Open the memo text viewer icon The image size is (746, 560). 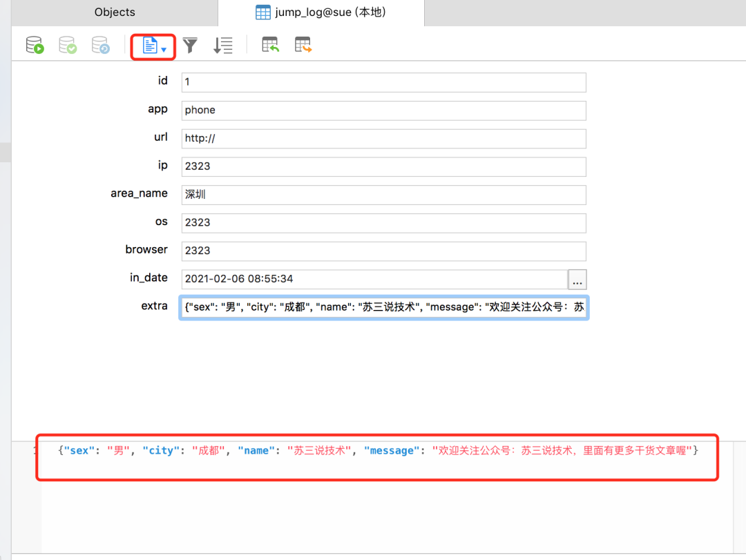click(148, 44)
